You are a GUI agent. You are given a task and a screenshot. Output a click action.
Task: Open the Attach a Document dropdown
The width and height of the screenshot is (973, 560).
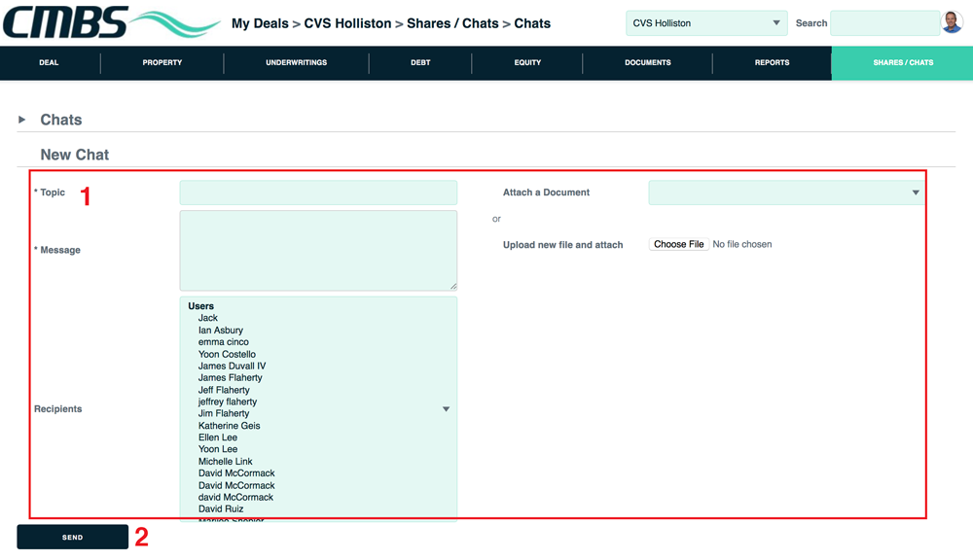pos(786,192)
